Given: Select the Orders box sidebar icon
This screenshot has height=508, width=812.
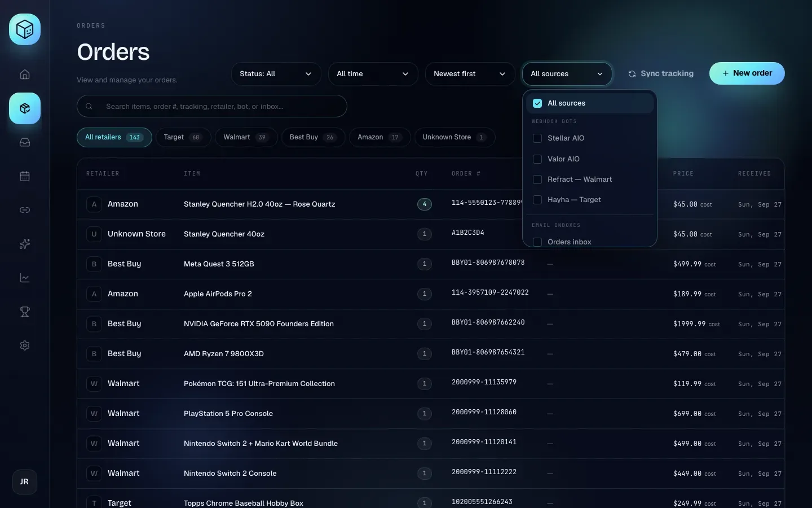Looking at the screenshot, I should (25, 108).
